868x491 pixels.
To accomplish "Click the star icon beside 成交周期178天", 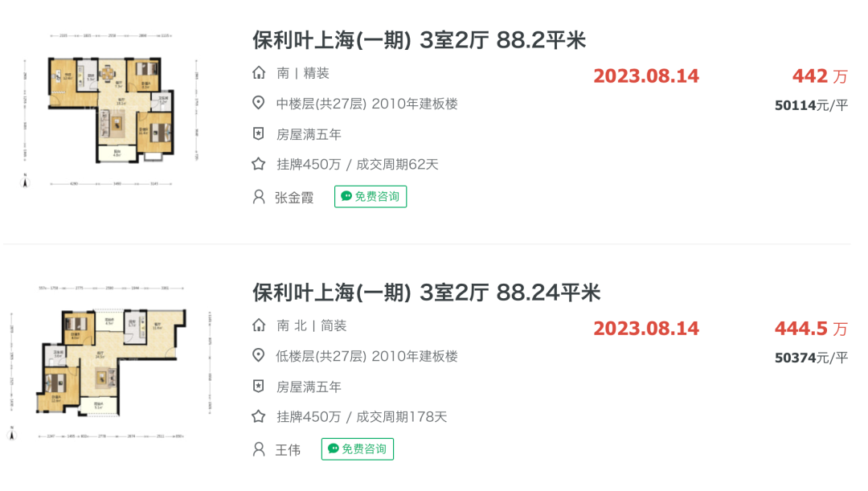I will coord(259,416).
